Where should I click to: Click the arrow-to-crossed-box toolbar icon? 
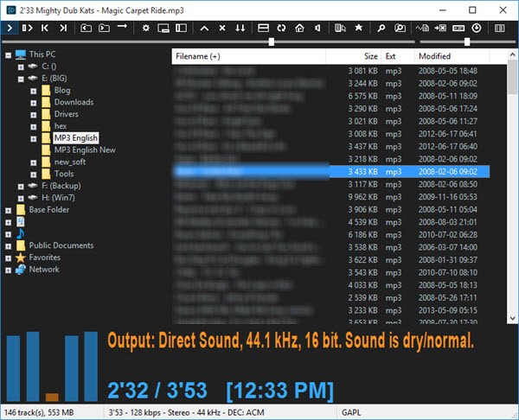(x=440, y=29)
